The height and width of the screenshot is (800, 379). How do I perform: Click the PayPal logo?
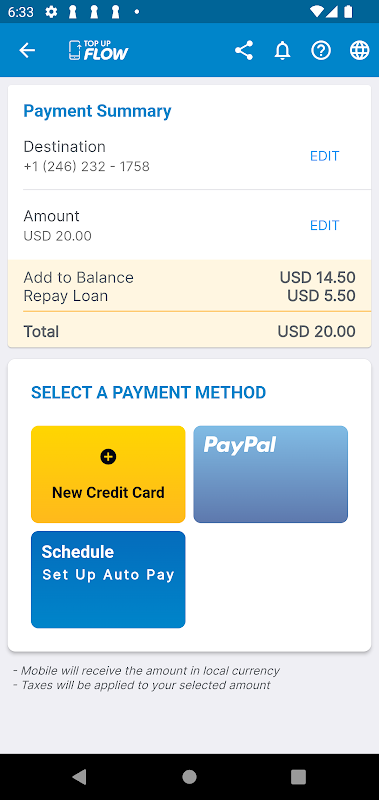[240, 444]
